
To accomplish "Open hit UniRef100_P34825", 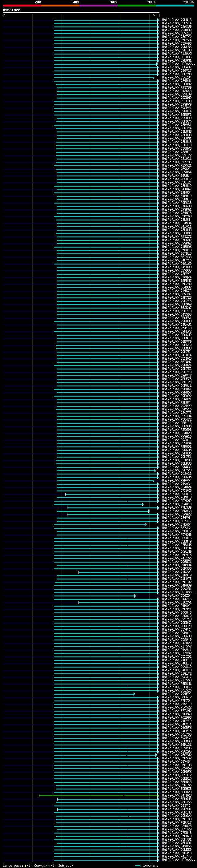I will pyautogui.click(x=177, y=826).
